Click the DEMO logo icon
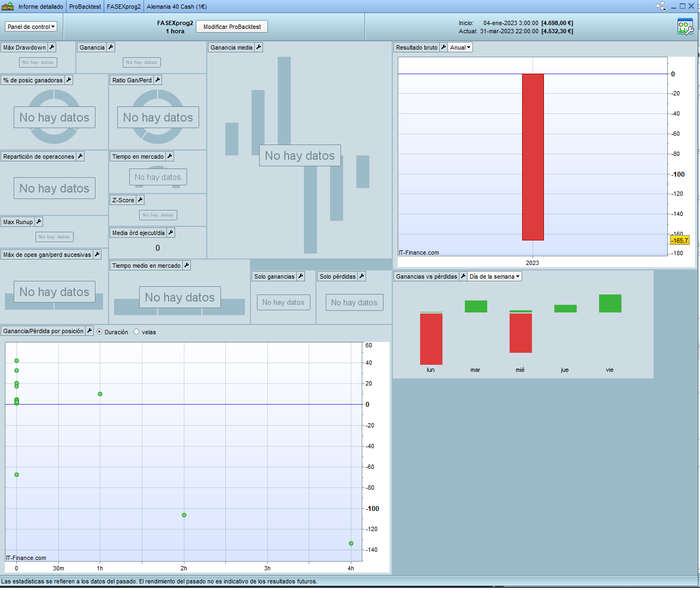The height and width of the screenshot is (590, 700). (8, 7)
